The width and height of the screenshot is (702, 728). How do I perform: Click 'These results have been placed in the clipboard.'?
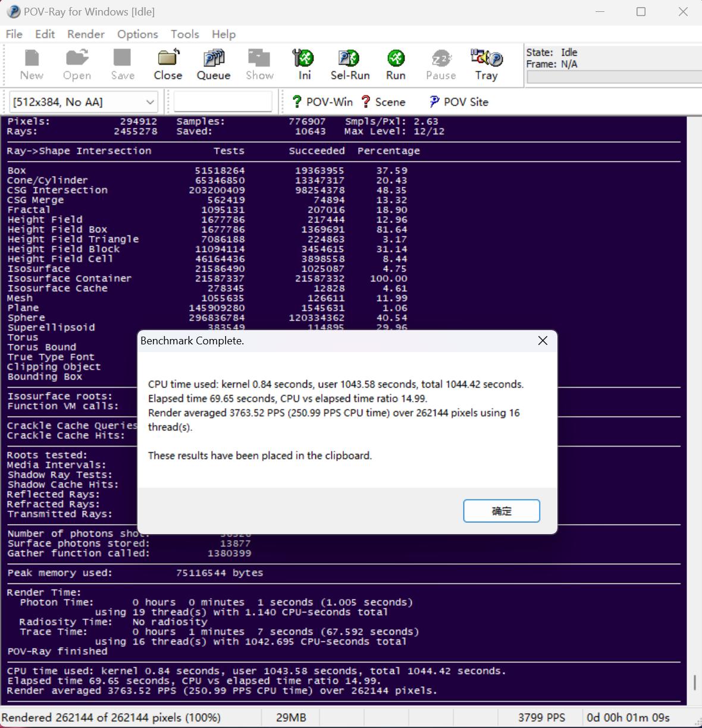tap(260, 456)
